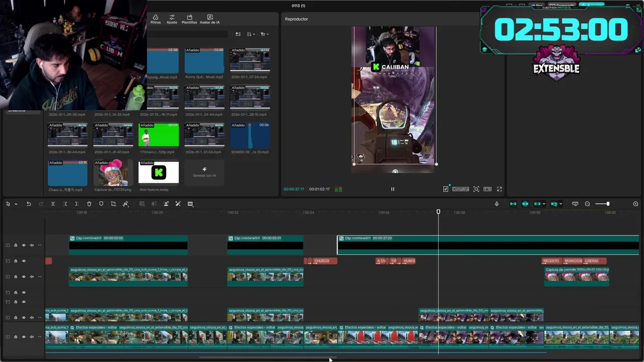Screen dimensions: 644x362
Task: Select the MUNICION caption clip
Action: click(573, 261)
